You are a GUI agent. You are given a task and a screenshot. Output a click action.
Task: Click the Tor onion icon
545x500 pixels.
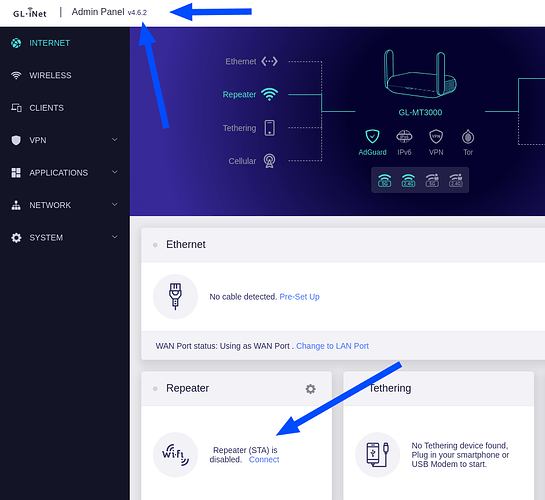[468, 137]
